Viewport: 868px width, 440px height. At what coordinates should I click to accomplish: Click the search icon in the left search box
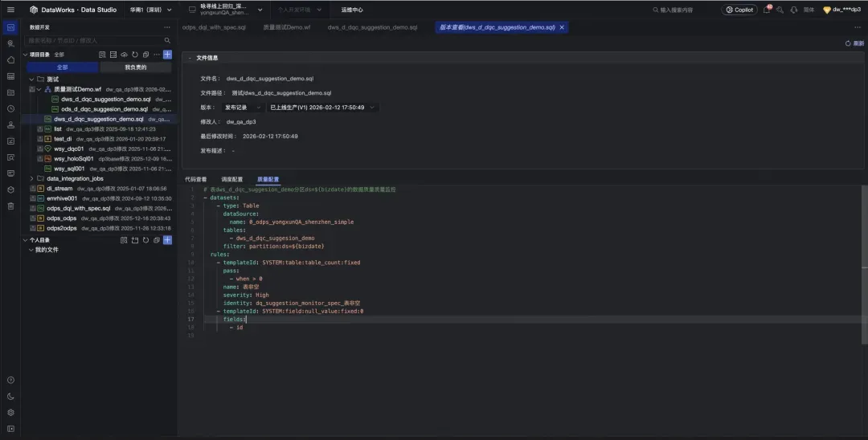(x=167, y=40)
